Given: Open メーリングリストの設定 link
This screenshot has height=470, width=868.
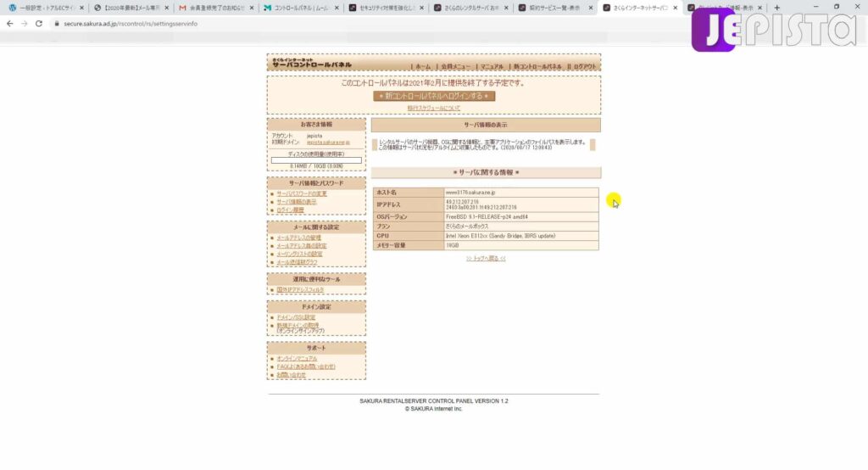Looking at the screenshot, I should tap(299, 254).
